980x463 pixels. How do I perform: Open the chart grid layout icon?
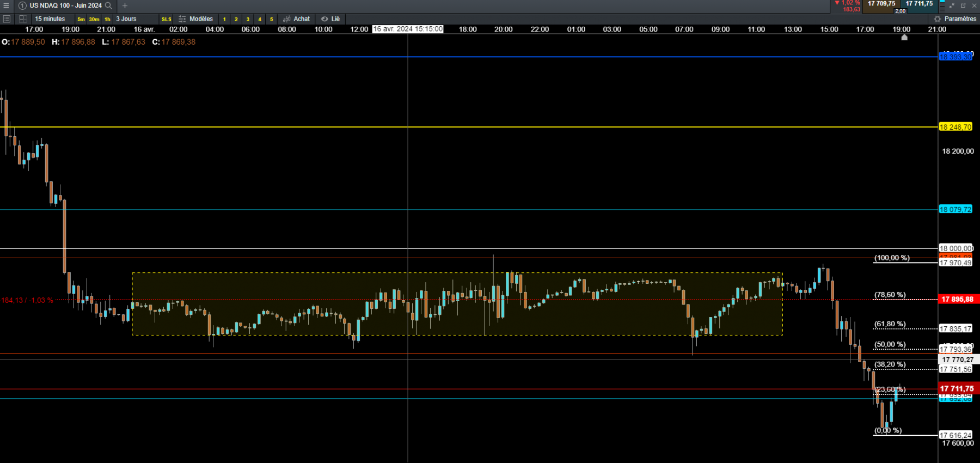click(x=23, y=19)
